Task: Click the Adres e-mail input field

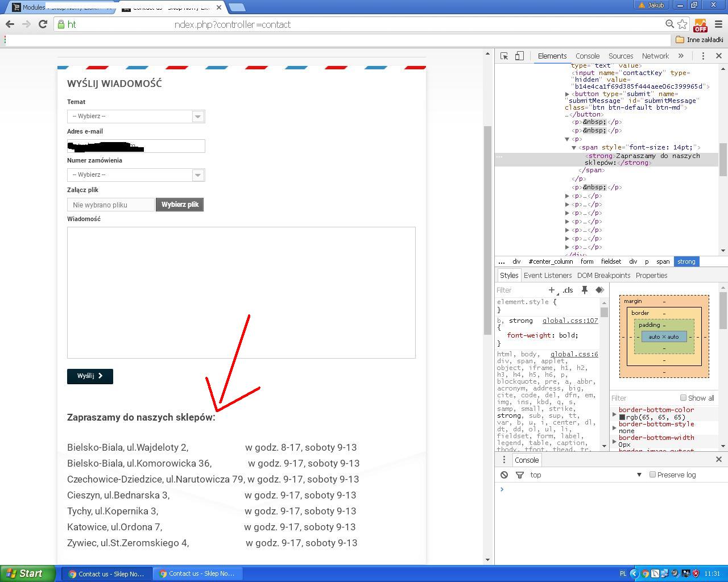Action: pyautogui.click(x=136, y=146)
